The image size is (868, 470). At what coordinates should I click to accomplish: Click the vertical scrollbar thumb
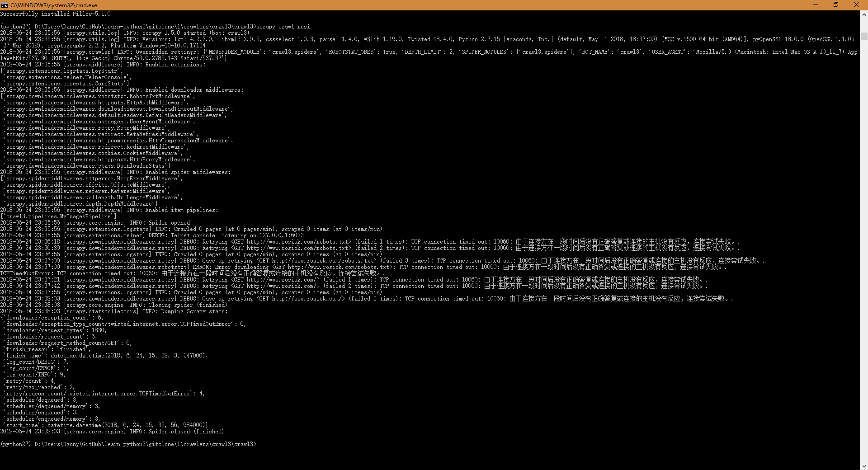(x=864, y=37)
